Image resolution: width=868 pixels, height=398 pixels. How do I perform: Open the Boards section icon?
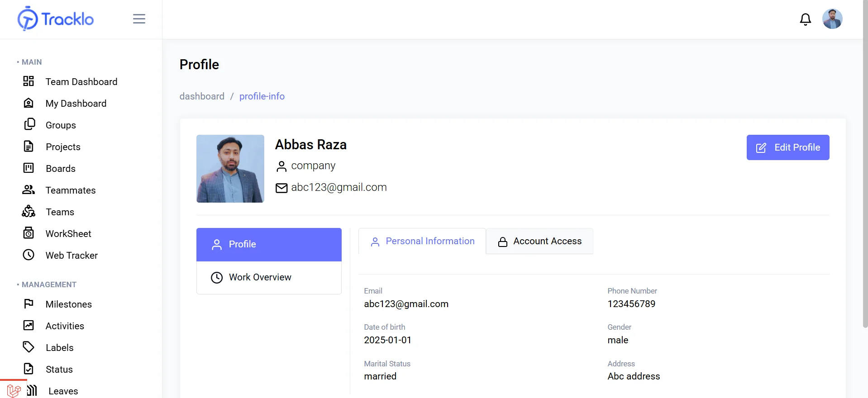[29, 168]
